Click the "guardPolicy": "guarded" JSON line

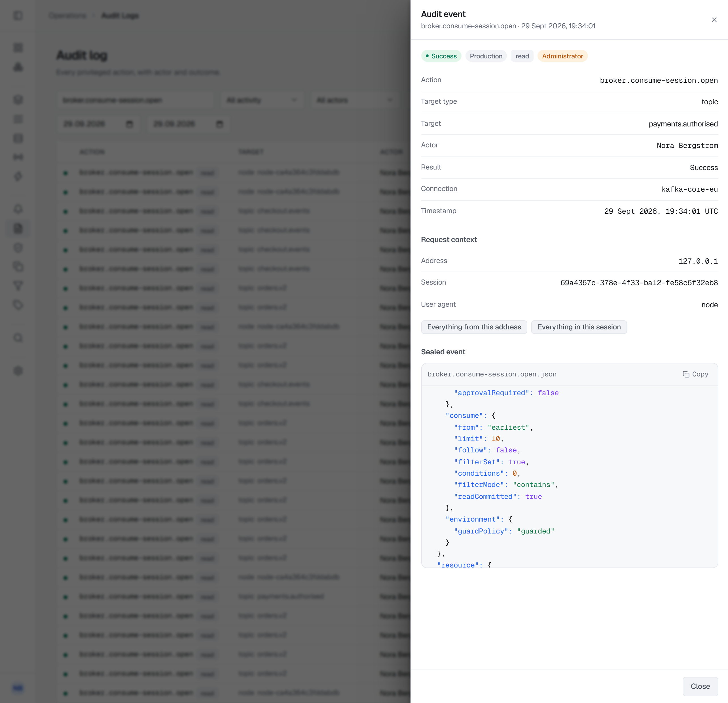point(504,531)
